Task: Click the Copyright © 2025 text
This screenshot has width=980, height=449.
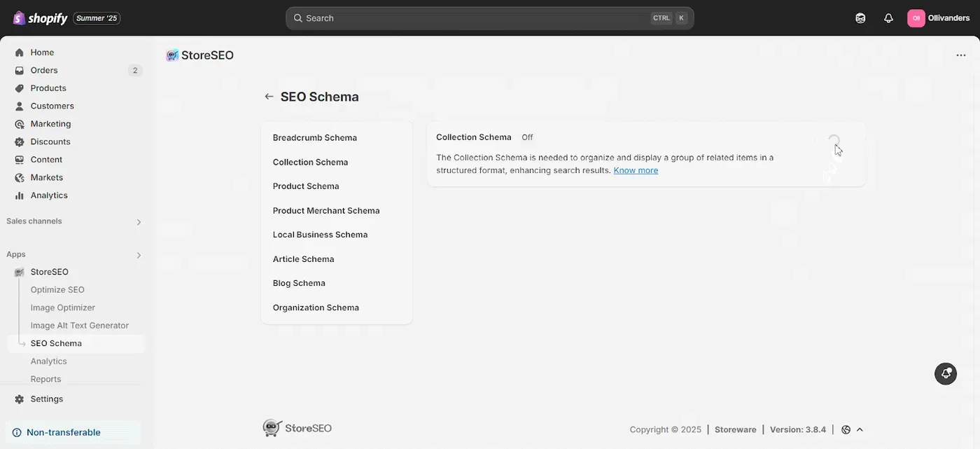Action: (x=665, y=429)
